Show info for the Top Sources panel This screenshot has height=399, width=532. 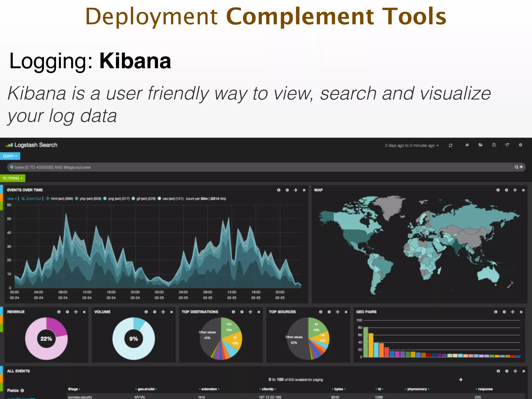pyautogui.click(x=321, y=312)
